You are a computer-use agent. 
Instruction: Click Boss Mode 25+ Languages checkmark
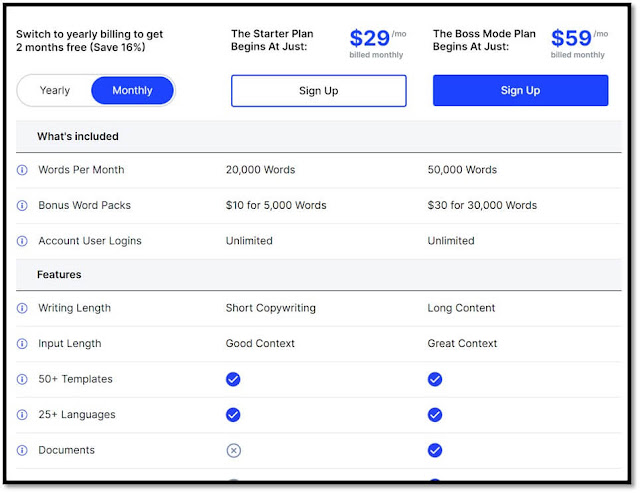[x=435, y=415]
